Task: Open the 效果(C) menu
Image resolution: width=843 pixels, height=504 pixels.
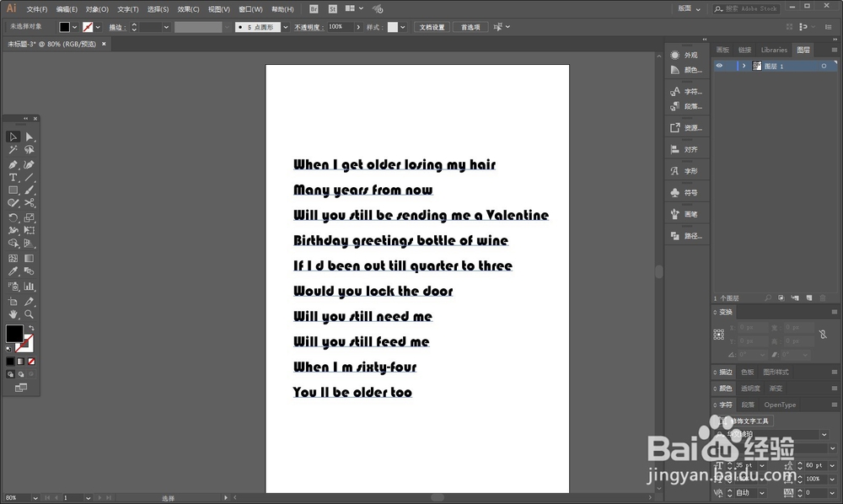Action: click(x=188, y=9)
